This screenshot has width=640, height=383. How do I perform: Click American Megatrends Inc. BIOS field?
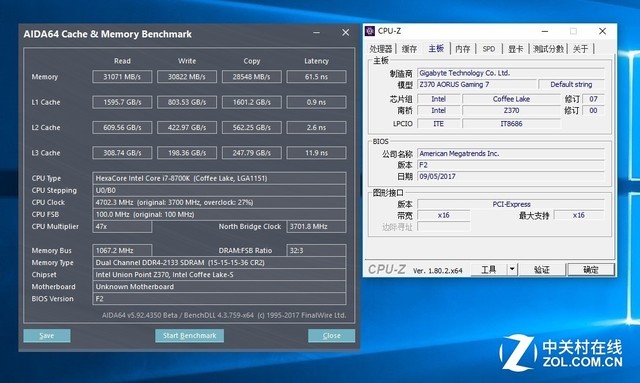511,154
